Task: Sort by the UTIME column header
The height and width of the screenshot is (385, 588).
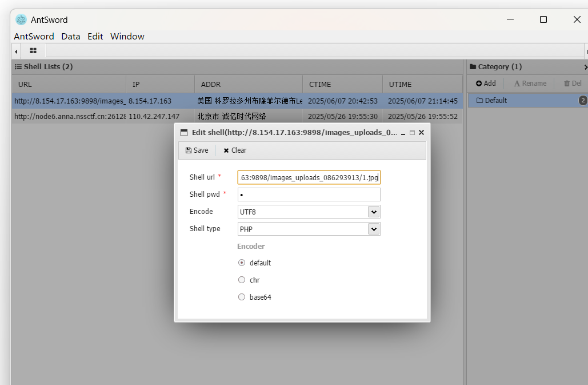Action: click(x=423, y=85)
